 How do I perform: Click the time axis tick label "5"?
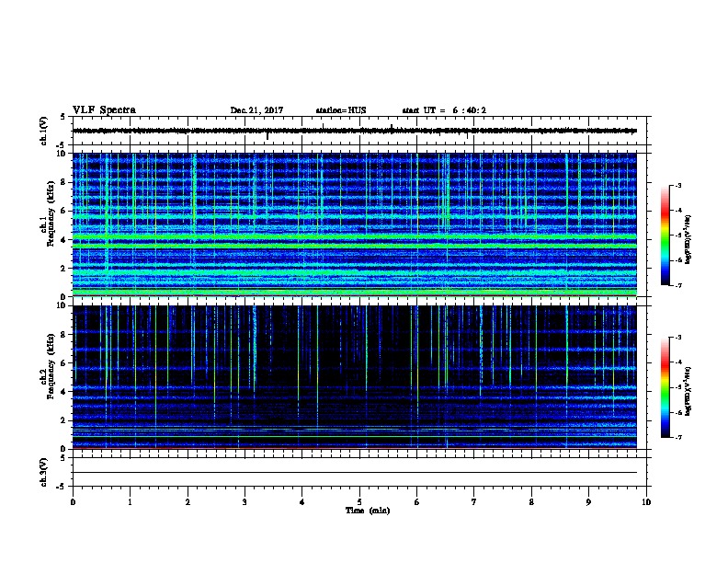(x=359, y=502)
